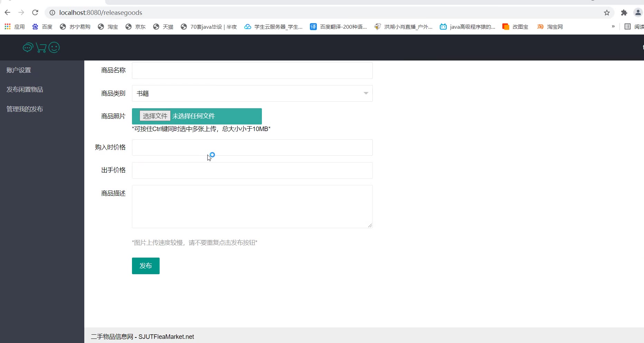Click the shopping cart logo icon
Screen dimensions: 644x343
(x=41, y=47)
